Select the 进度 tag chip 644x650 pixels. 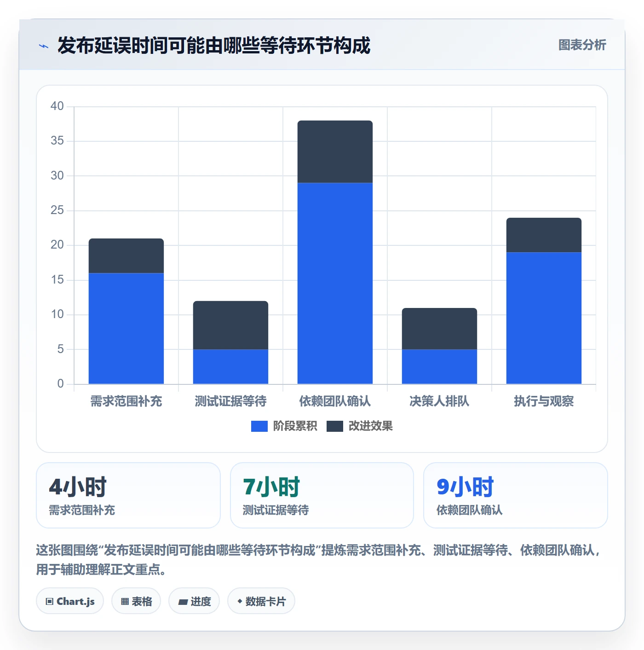pos(194,601)
